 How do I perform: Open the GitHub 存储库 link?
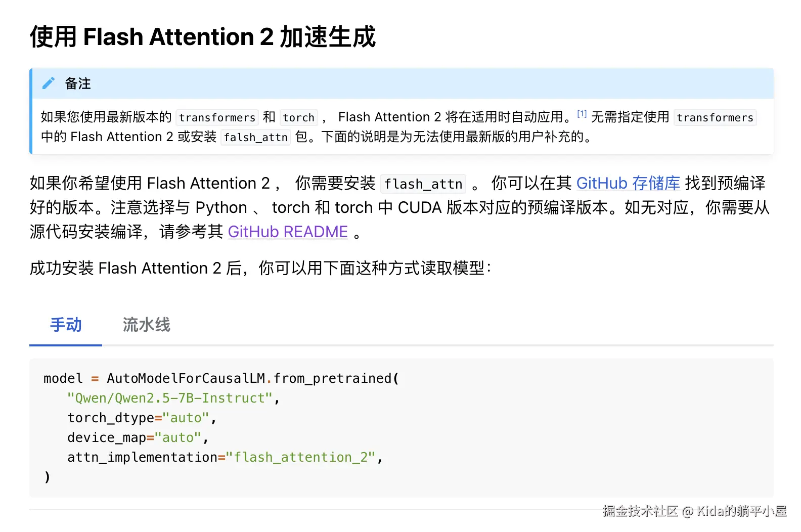point(628,183)
